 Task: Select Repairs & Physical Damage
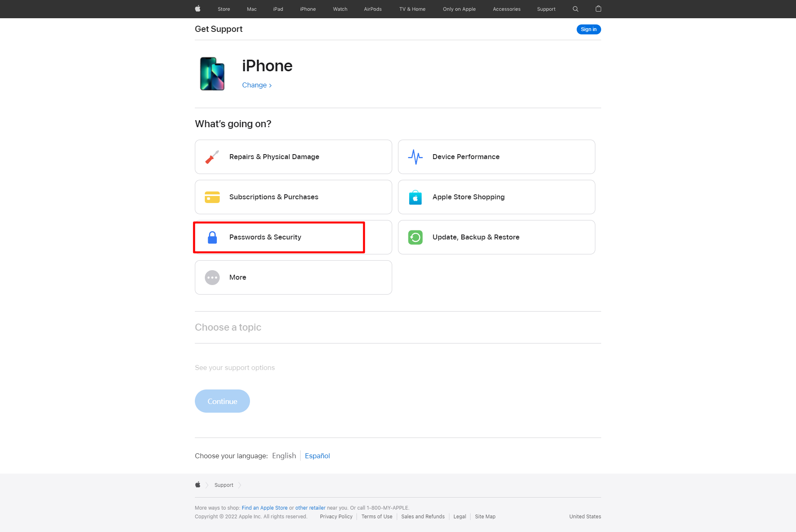tap(294, 157)
